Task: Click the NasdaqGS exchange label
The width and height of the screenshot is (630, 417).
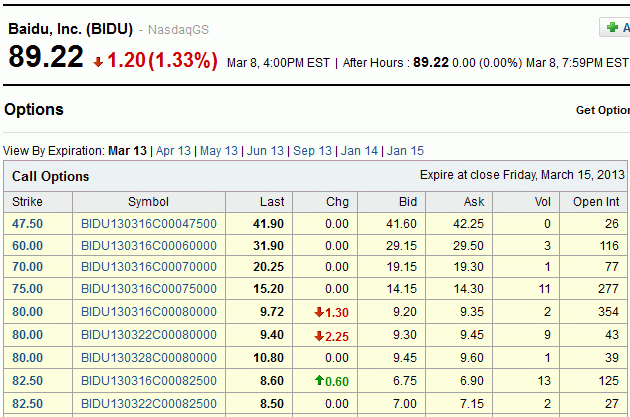Action: 178,30
